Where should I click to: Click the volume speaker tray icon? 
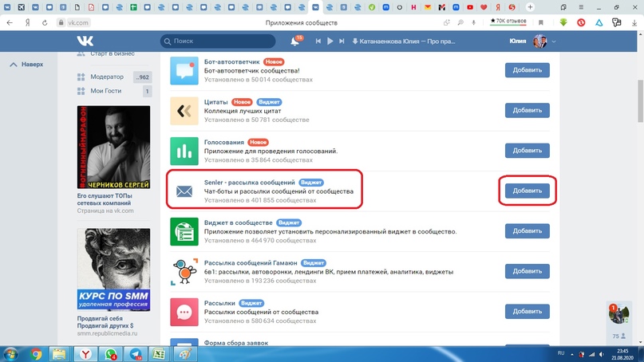pos(602,354)
